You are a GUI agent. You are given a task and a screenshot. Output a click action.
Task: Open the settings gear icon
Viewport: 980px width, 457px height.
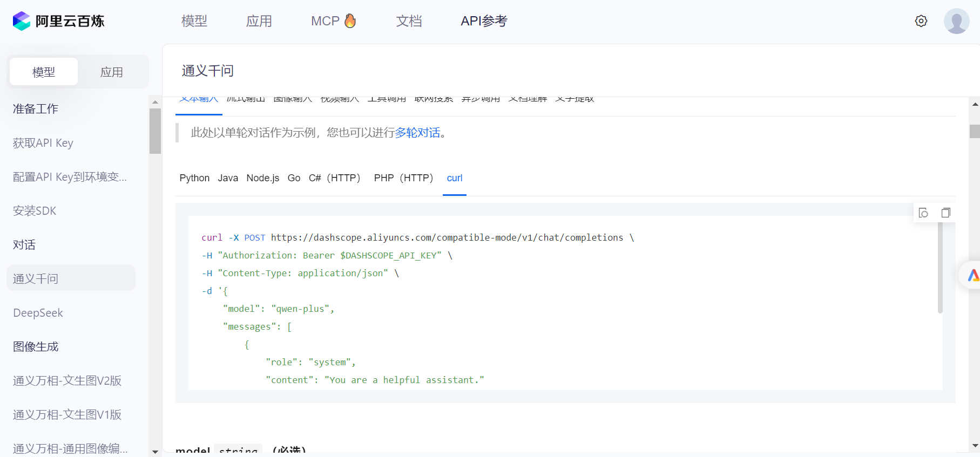921,21
